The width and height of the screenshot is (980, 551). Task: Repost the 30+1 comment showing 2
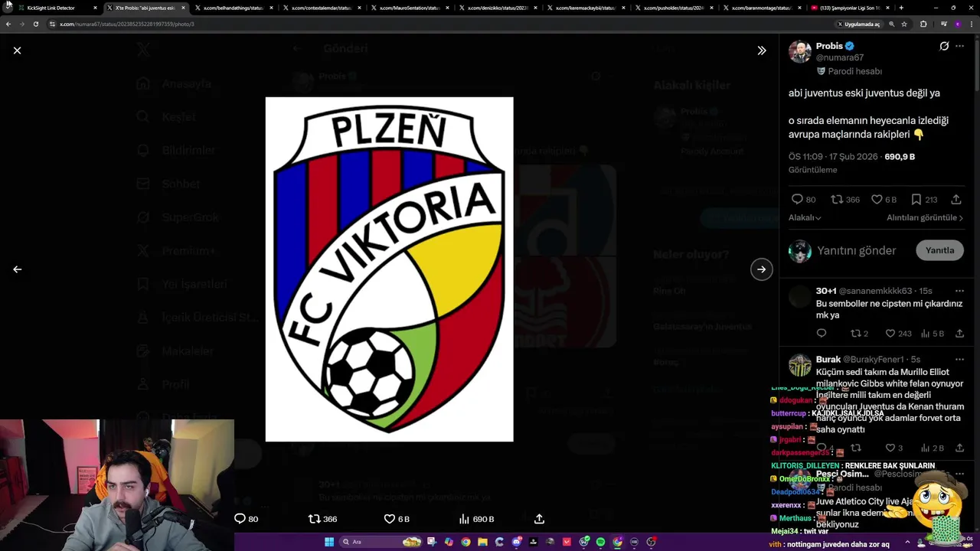[859, 334]
